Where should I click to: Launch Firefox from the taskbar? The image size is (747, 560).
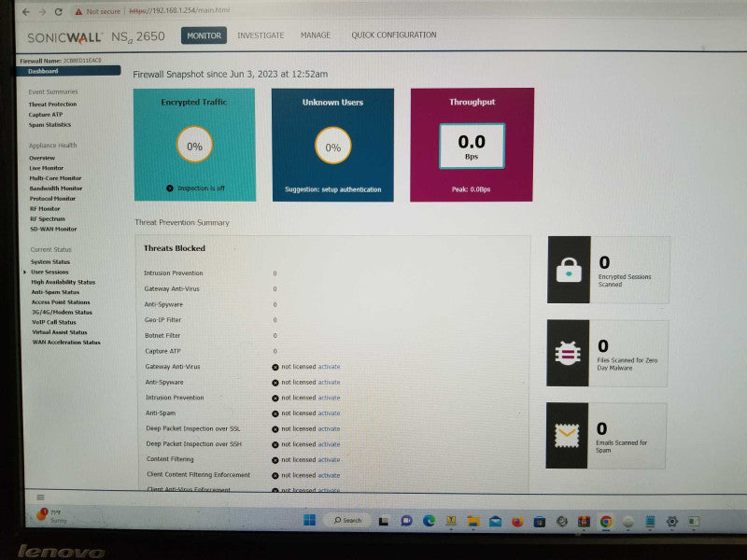click(517, 522)
